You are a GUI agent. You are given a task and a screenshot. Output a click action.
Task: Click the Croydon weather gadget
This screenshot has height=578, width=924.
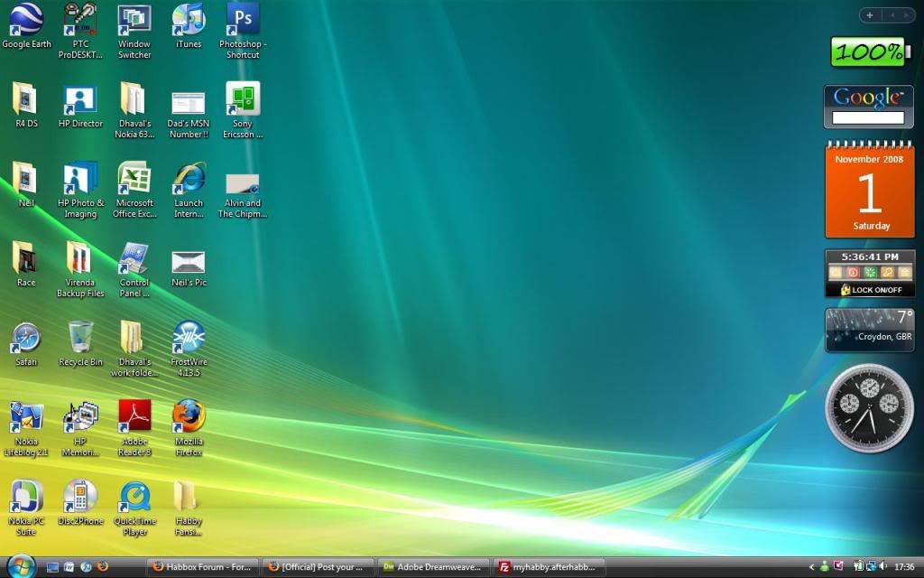870,330
